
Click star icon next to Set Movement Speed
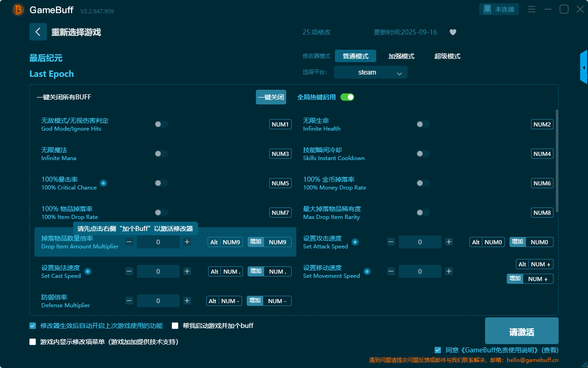click(367, 271)
